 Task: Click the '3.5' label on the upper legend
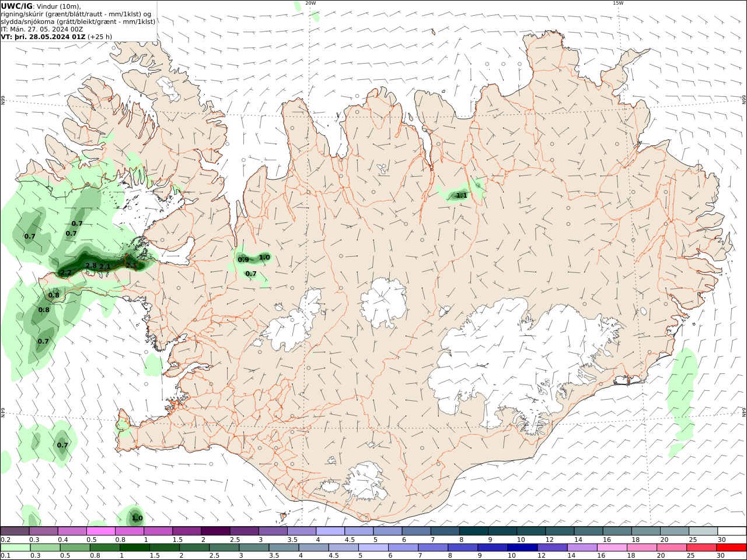tap(292, 540)
